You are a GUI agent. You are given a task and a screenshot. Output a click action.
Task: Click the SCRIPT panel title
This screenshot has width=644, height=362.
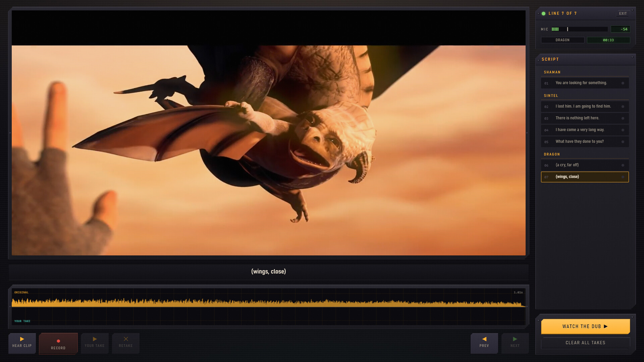[550, 59]
